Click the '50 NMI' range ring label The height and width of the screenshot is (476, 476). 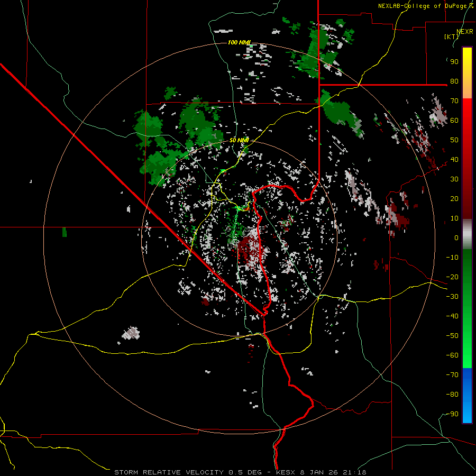coord(239,140)
